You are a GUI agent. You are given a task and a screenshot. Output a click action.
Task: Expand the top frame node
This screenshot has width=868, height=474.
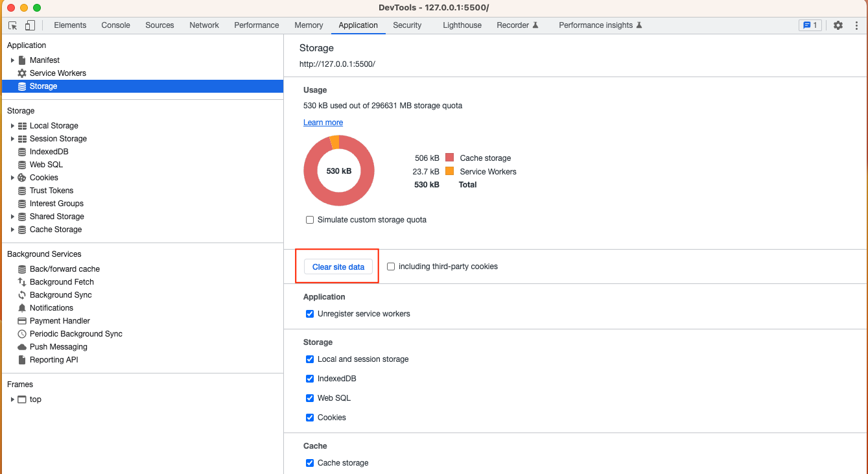12,399
